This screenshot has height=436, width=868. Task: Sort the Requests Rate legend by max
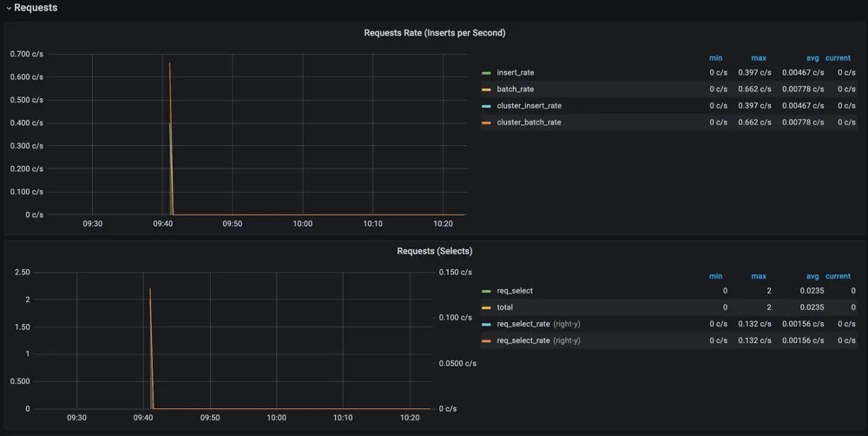click(759, 58)
